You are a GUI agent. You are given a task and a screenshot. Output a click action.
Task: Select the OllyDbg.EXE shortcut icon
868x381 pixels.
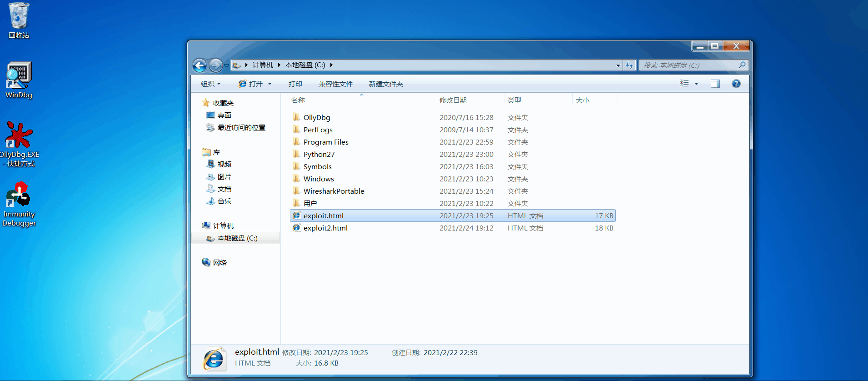(19, 135)
